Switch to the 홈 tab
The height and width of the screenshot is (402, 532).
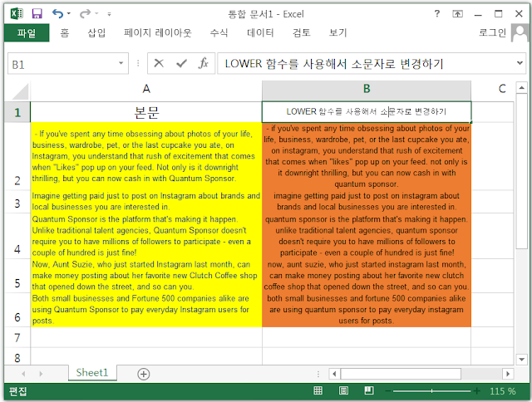(65, 33)
